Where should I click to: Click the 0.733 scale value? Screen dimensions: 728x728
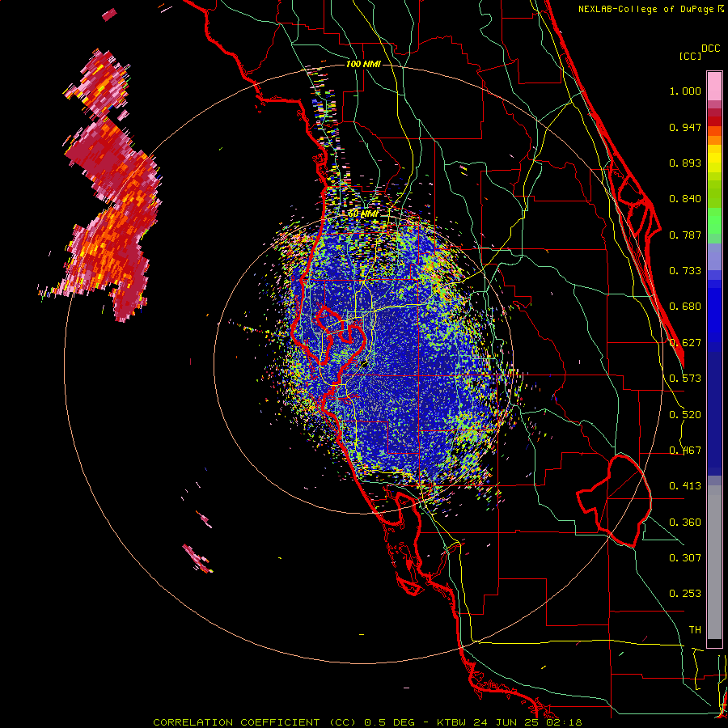pos(685,271)
